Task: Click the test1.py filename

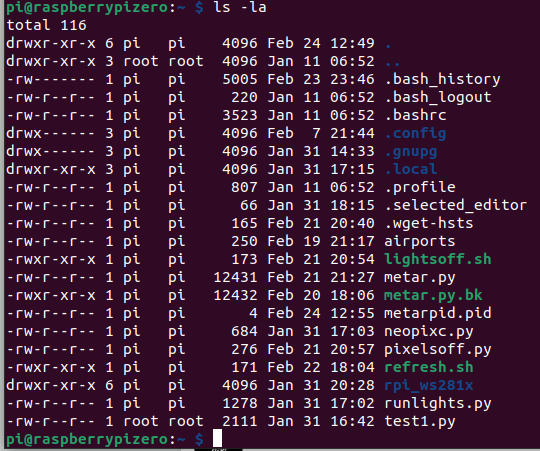Action: coord(420,422)
